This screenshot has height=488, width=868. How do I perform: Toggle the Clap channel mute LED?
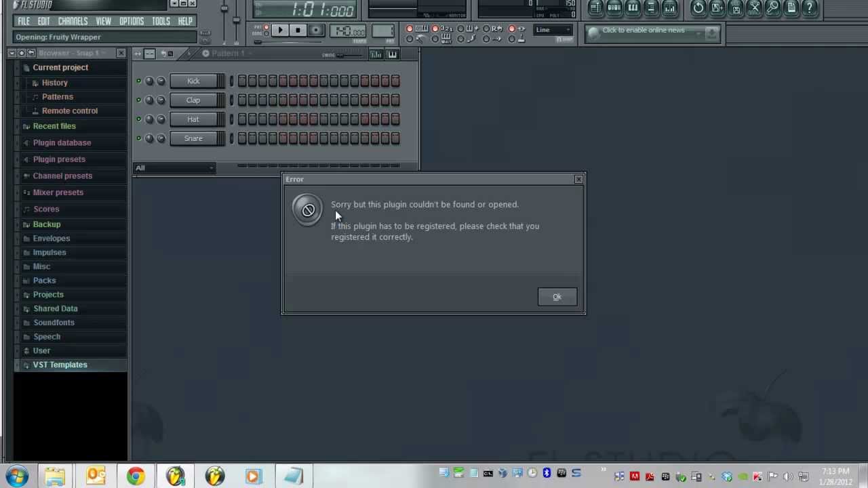(x=138, y=100)
